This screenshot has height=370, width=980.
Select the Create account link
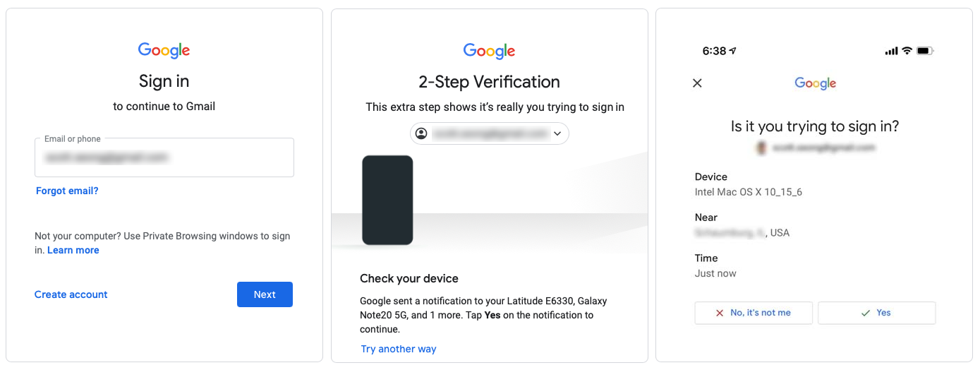(71, 294)
